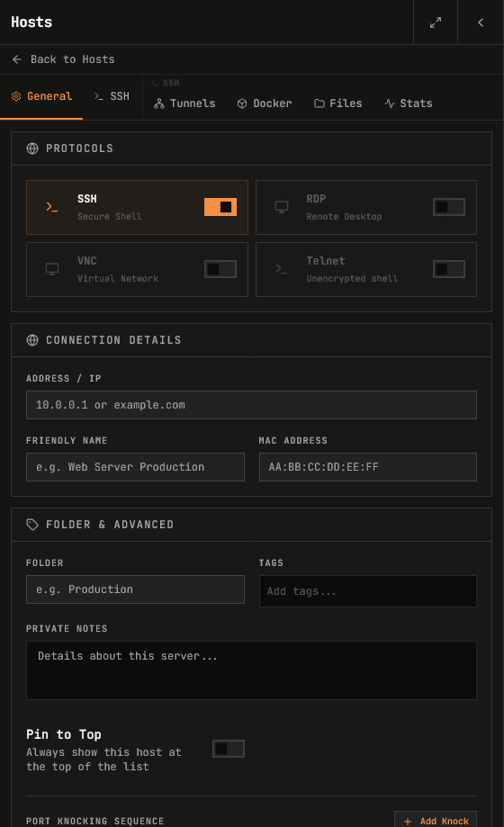Open the Docker tab

pyautogui.click(x=265, y=103)
